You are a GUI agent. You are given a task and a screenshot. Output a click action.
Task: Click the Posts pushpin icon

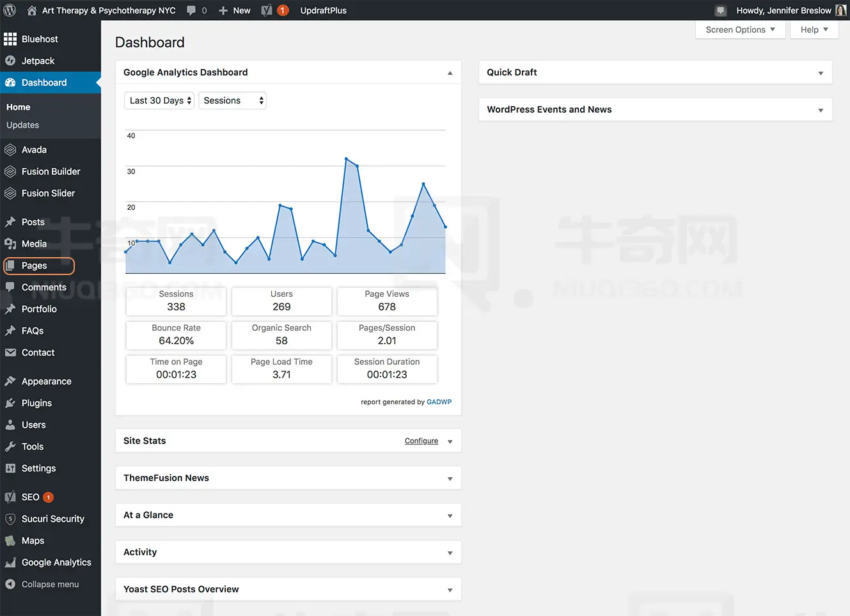(x=10, y=222)
